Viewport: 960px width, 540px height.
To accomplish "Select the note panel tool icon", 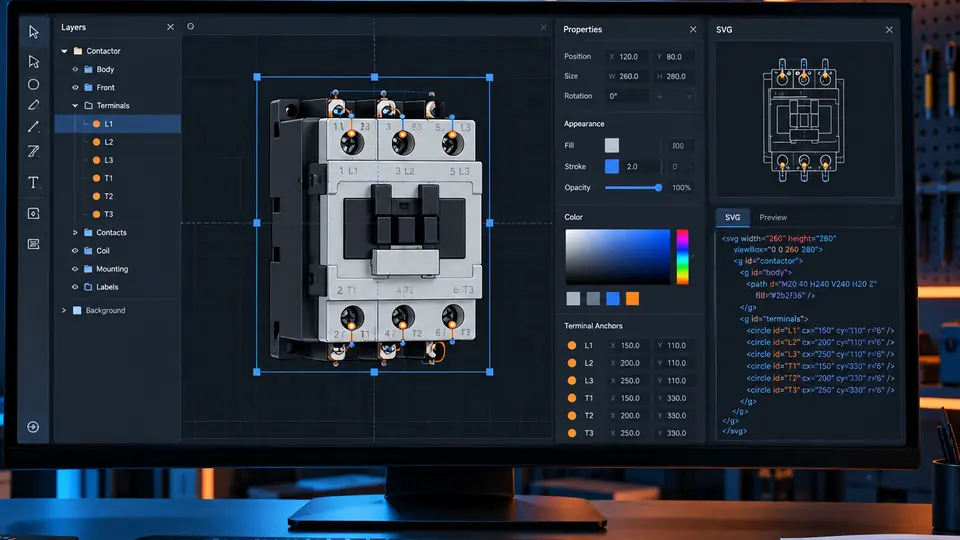I will click(x=34, y=244).
